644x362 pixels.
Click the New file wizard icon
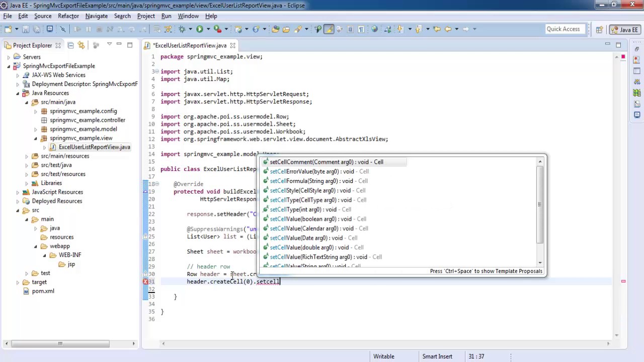[x=8, y=29]
